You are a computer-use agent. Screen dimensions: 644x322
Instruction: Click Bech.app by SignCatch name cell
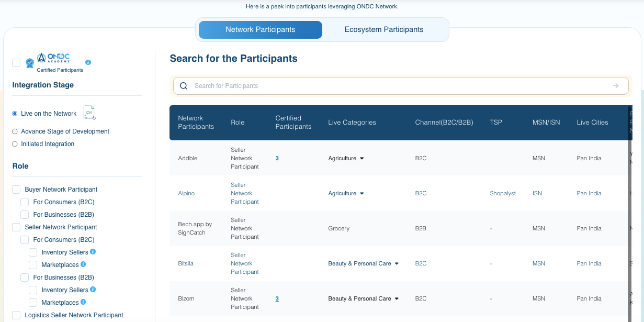pos(195,228)
